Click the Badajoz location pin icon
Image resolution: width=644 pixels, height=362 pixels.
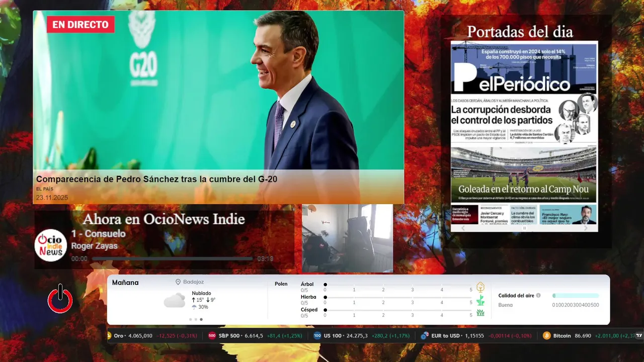tap(178, 282)
